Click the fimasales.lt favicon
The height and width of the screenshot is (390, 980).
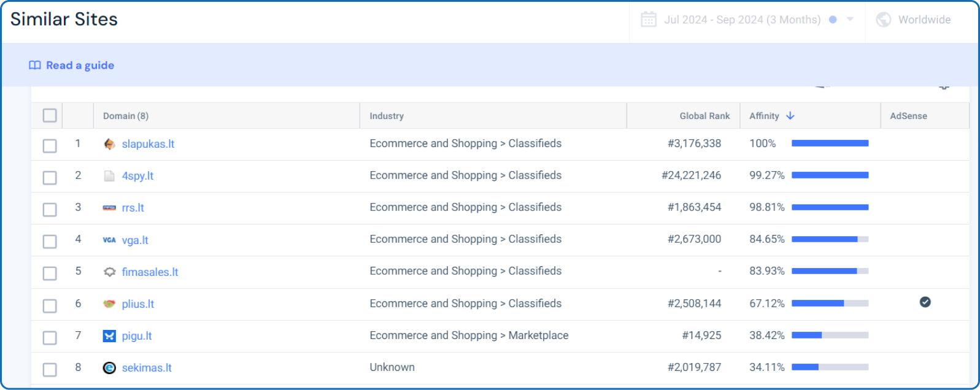[x=109, y=272]
